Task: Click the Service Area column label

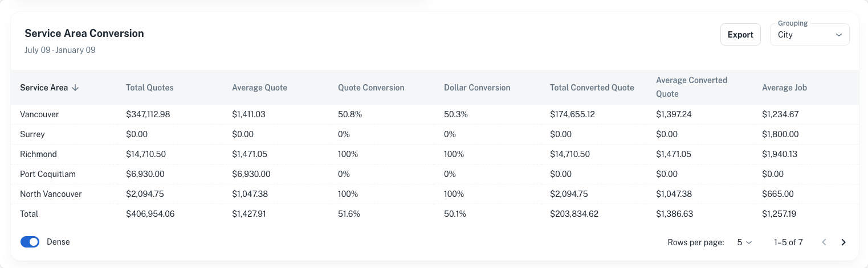Action: click(x=44, y=88)
